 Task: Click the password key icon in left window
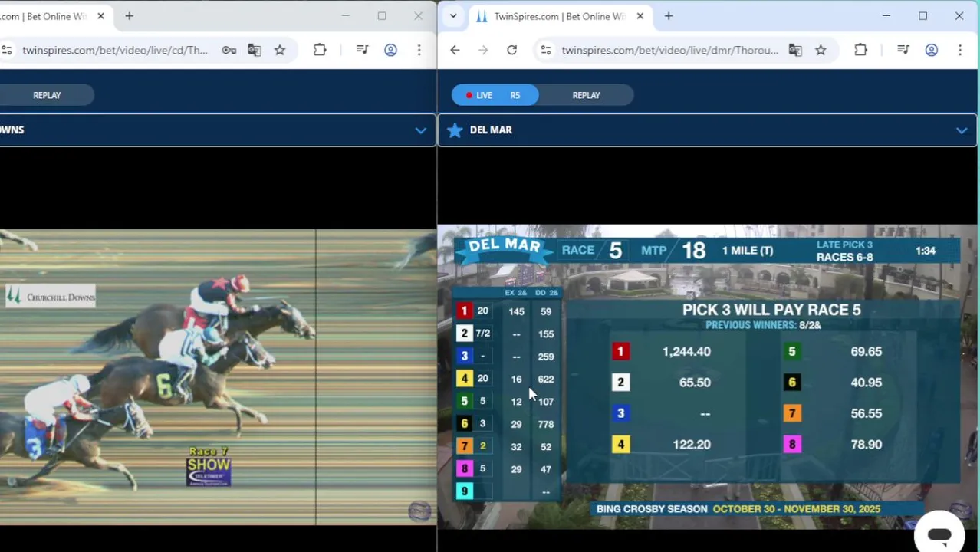point(229,50)
